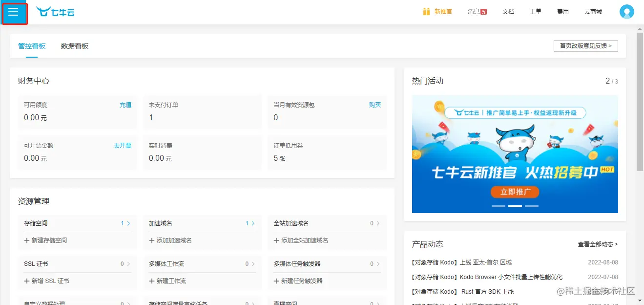Open news 上线 亚太-首尔 区域
This screenshot has height=305, width=644.
point(461,262)
